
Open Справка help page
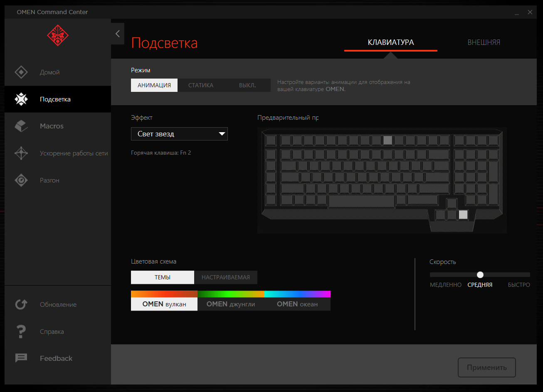(58, 331)
